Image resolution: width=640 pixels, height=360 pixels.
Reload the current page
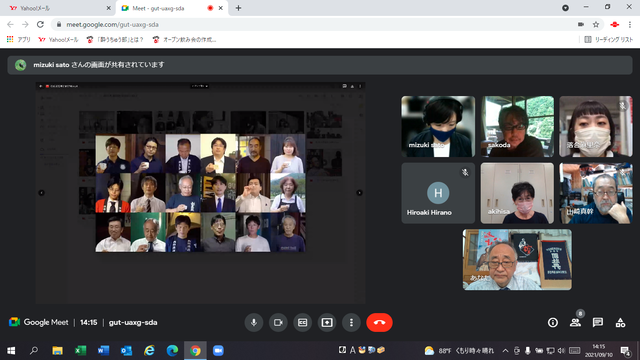(40, 24)
